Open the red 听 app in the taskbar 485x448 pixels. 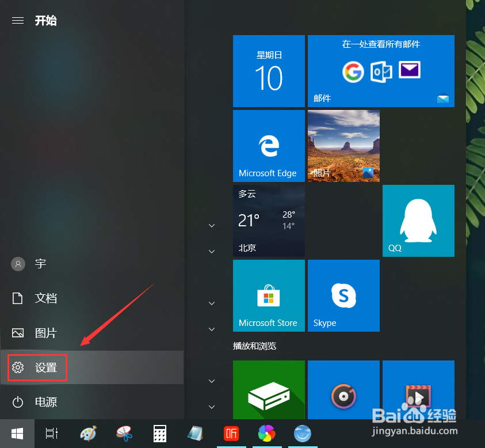pyautogui.click(x=231, y=434)
